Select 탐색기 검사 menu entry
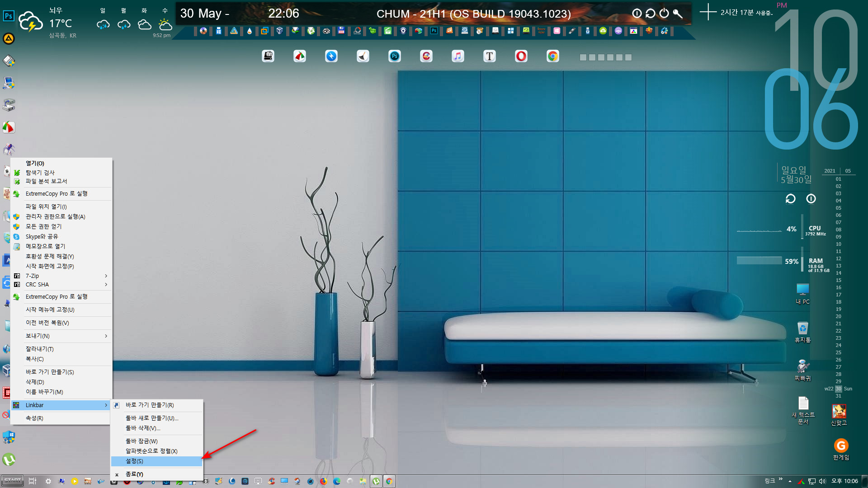The height and width of the screenshot is (488, 868). [x=61, y=173]
